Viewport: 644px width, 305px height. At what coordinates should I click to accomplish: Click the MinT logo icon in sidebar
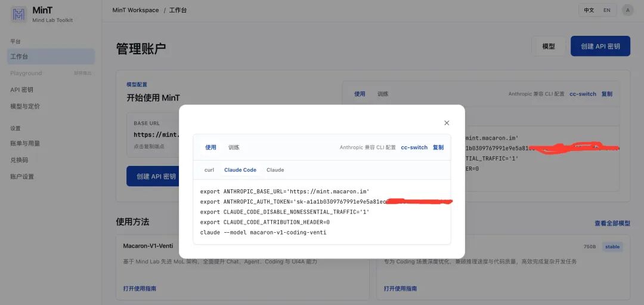pos(19,14)
